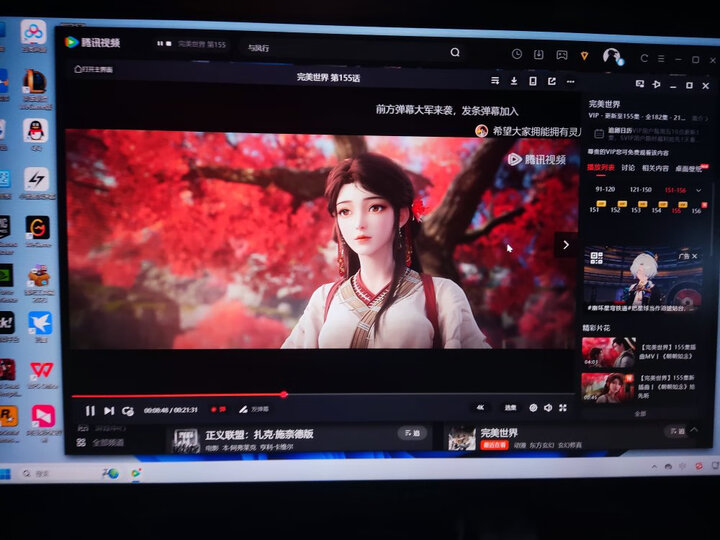Pause the video with the pause button
This screenshot has height=540, width=720.
pos(90,410)
